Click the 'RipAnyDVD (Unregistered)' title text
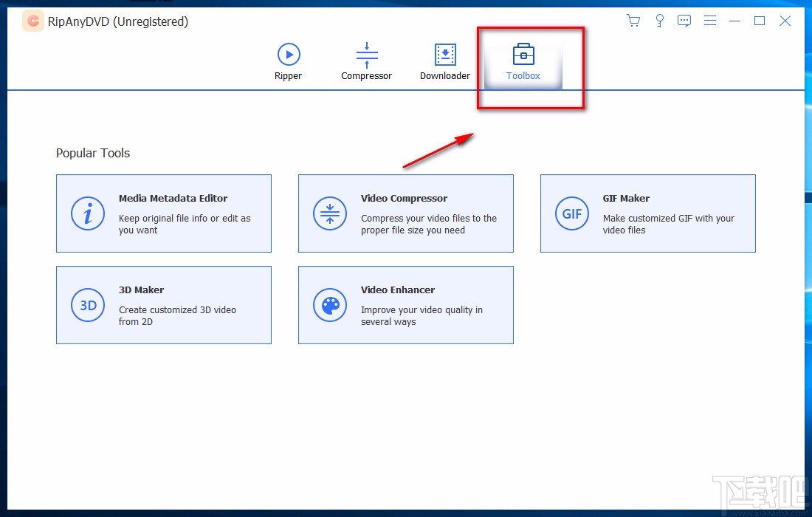The height and width of the screenshot is (517, 812). tap(118, 21)
